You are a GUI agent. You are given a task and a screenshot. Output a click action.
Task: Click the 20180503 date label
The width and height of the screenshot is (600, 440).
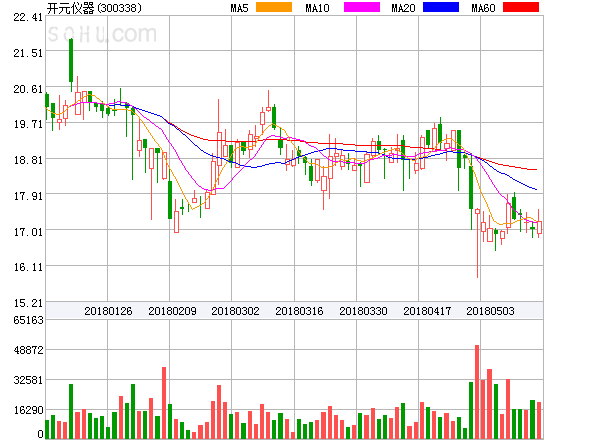pyautogui.click(x=490, y=311)
